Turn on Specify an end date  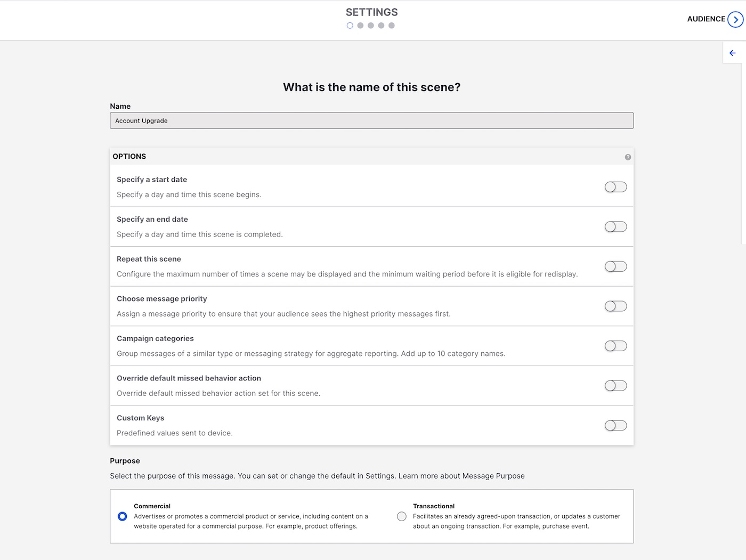pos(615,226)
